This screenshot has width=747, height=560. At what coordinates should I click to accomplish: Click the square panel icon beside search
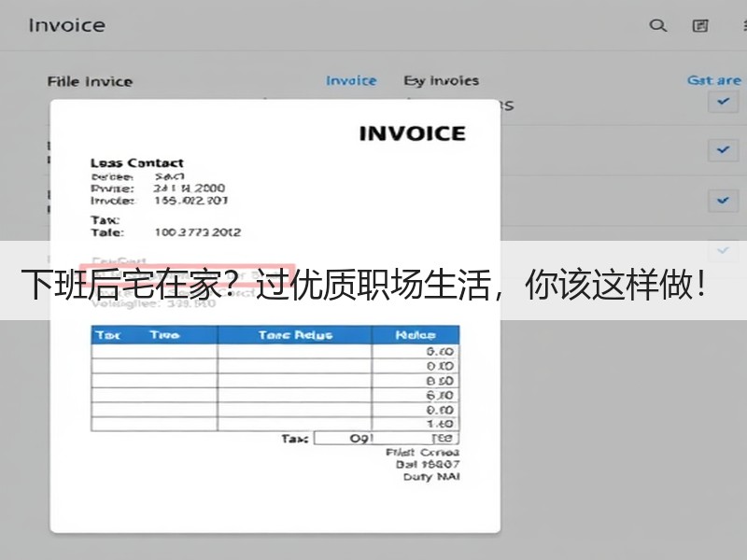[x=699, y=26]
